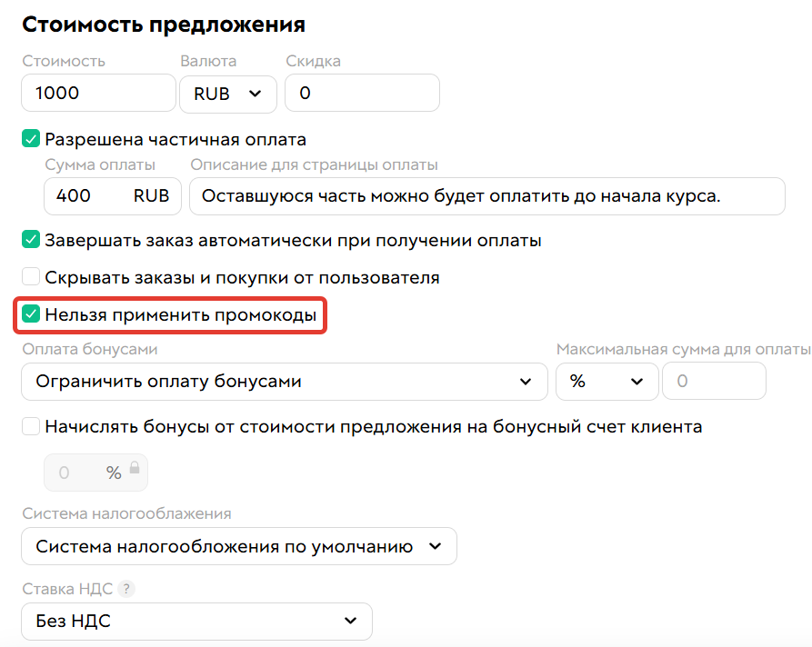Click the Сумма оплаты field with 400
This screenshot has width=812, height=647.
tap(113, 196)
